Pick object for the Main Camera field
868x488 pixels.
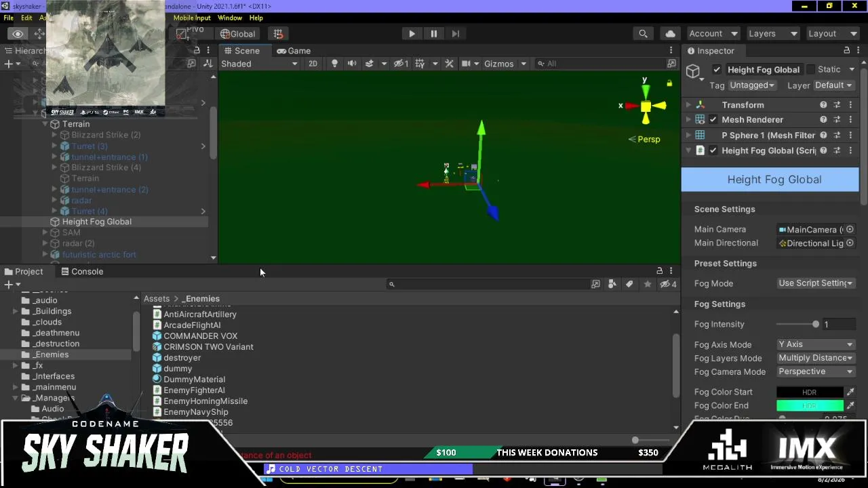click(x=850, y=230)
